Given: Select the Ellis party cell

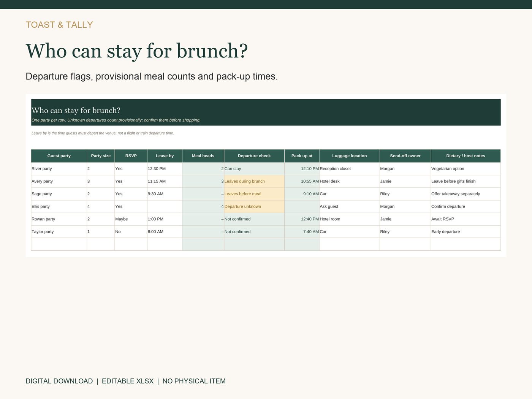Looking at the screenshot, I should pyautogui.click(x=59, y=206).
